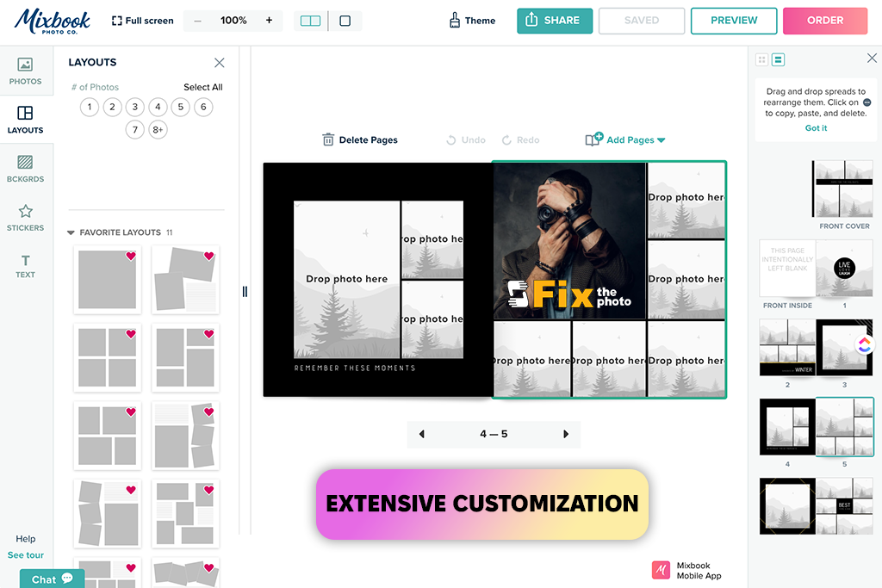Unfavorite the single-photo layout heart

pyautogui.click(x=131, y=257)
